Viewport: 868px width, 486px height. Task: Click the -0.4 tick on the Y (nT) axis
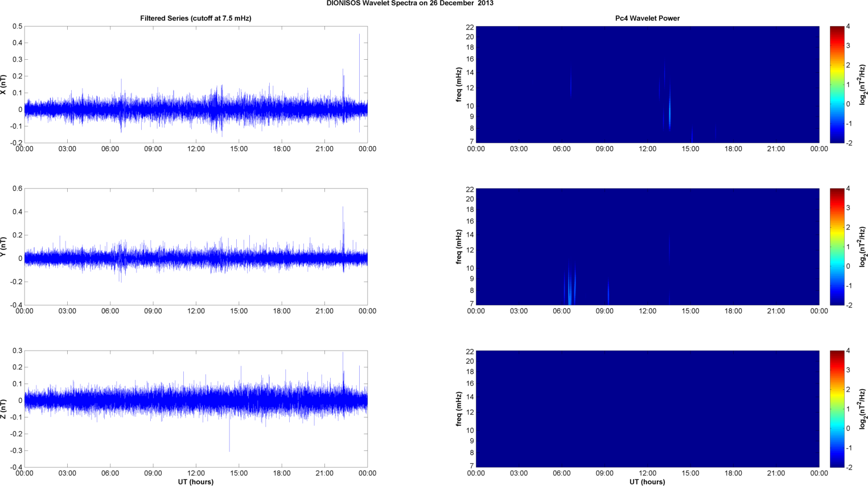(15, 305)
